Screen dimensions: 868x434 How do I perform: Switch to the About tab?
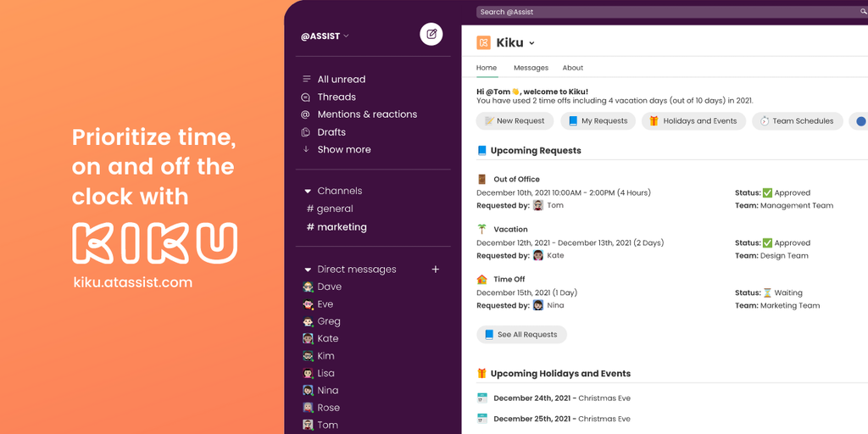[x=573, y=68]
